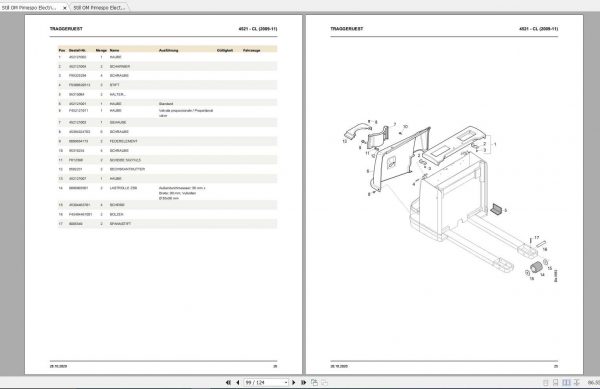Click the load roller part 14 in the diagram
This screenshot has width=600, height=389.
click(536, 267)
